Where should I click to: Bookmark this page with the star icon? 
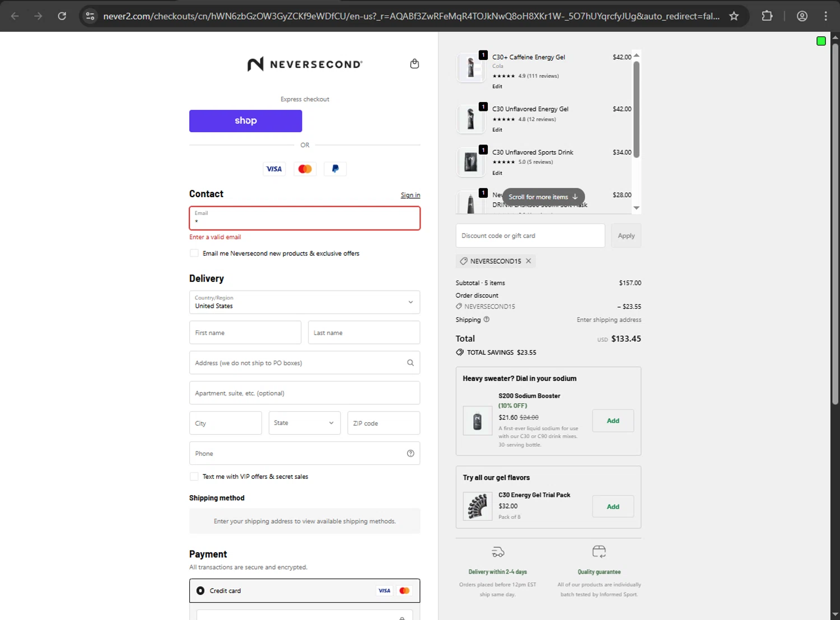point(734,16)
